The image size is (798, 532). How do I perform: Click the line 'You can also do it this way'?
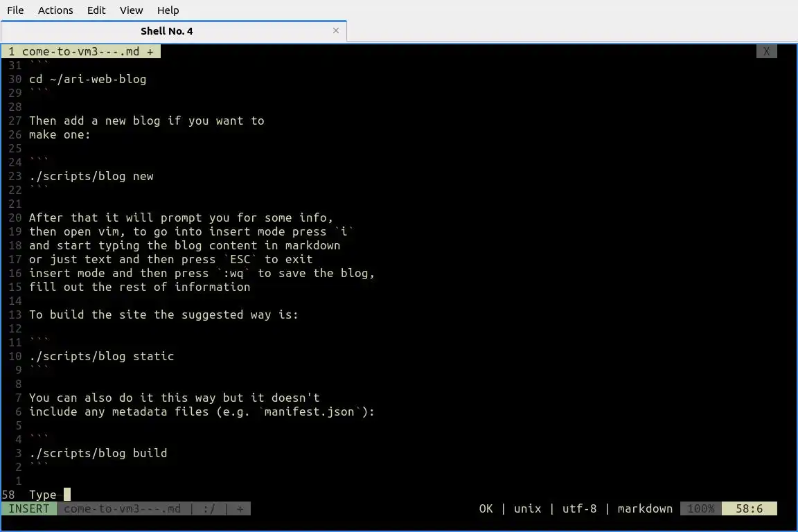[x=174, y=398]
